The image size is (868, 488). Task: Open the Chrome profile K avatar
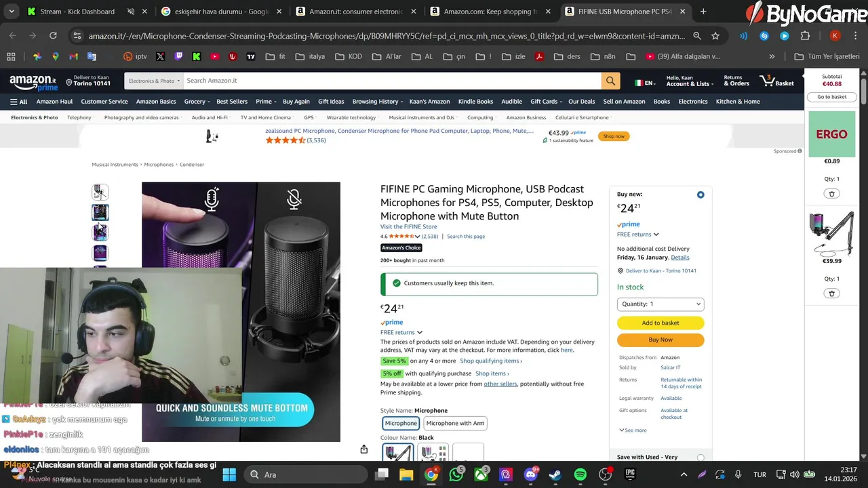(x=835, y=36)
